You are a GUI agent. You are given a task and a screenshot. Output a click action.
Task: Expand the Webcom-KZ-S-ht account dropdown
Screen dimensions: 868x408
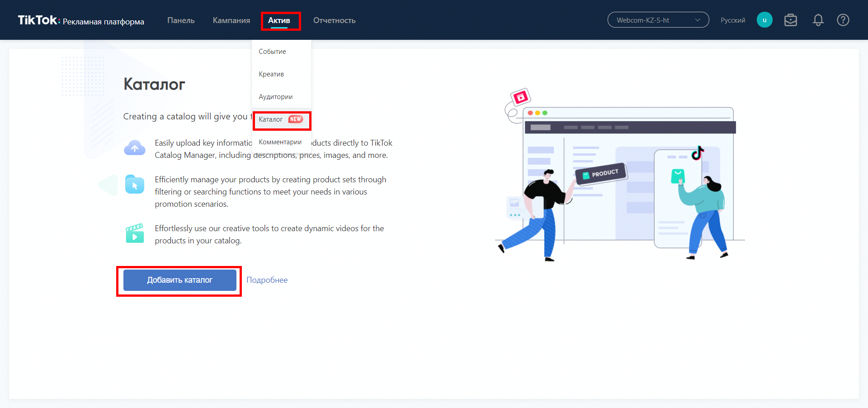point(658,20)
